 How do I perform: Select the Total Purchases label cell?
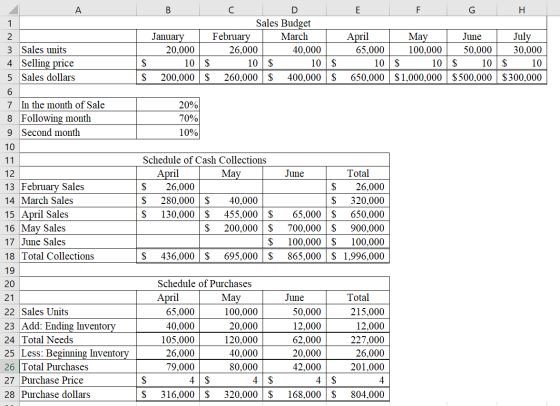coord(78,367)
